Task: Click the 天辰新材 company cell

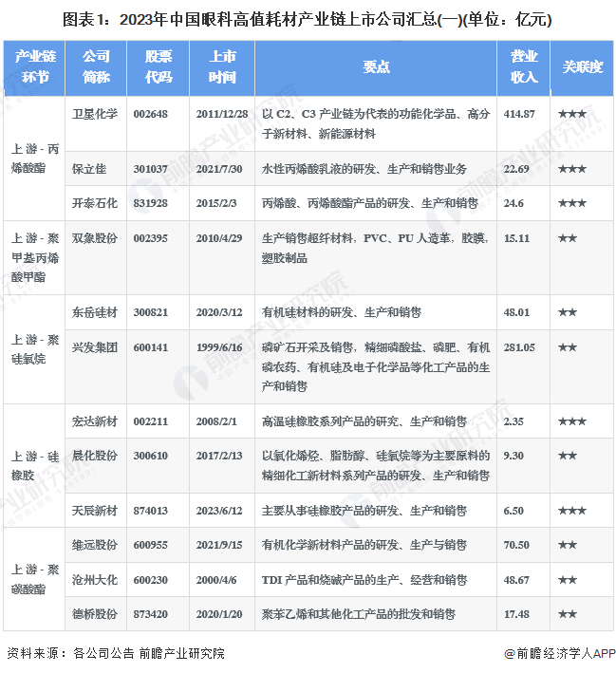Action: [94, 511]
